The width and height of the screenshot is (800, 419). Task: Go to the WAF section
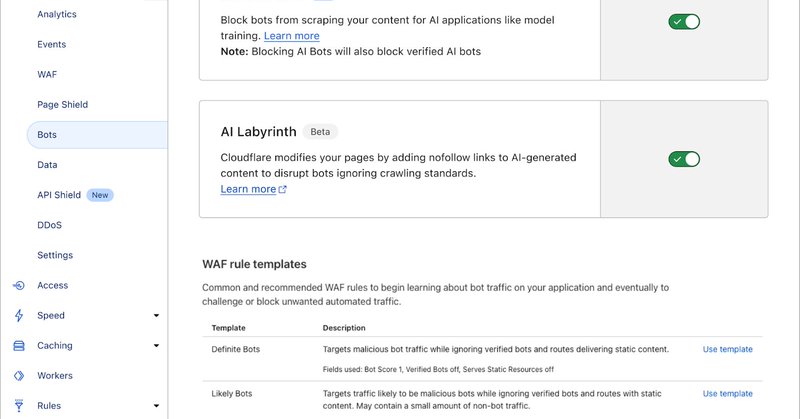[x=47, y=75]
